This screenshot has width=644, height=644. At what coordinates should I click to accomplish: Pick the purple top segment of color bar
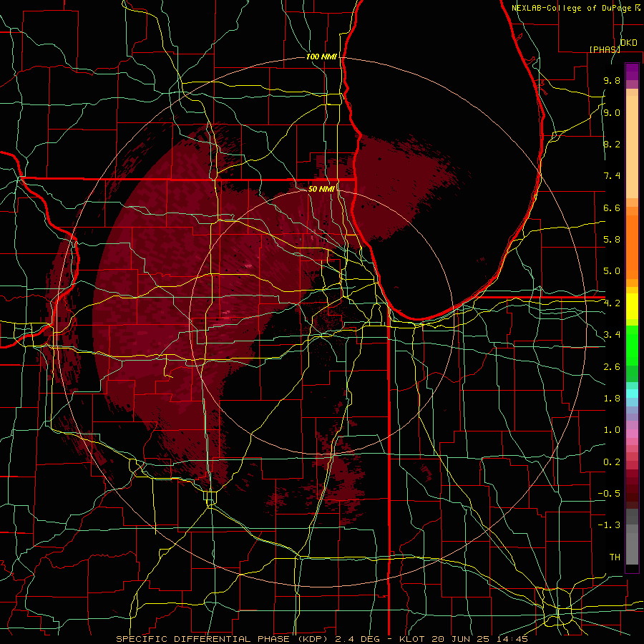(x=632, y=72)
